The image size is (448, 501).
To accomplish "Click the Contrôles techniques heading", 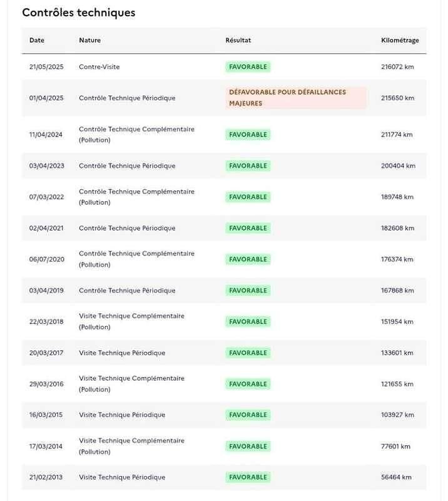I will [79, 13].
